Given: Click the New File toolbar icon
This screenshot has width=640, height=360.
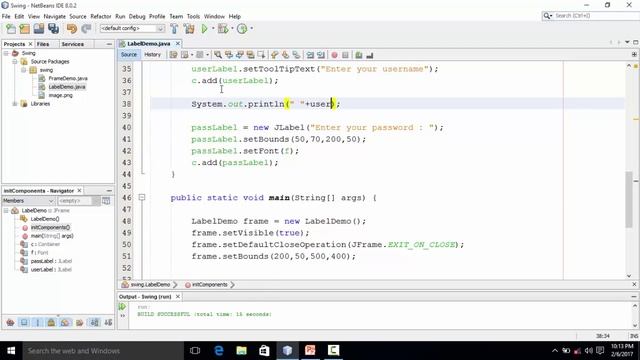Looking at the screenshot, I should click(x=11, y=29).
